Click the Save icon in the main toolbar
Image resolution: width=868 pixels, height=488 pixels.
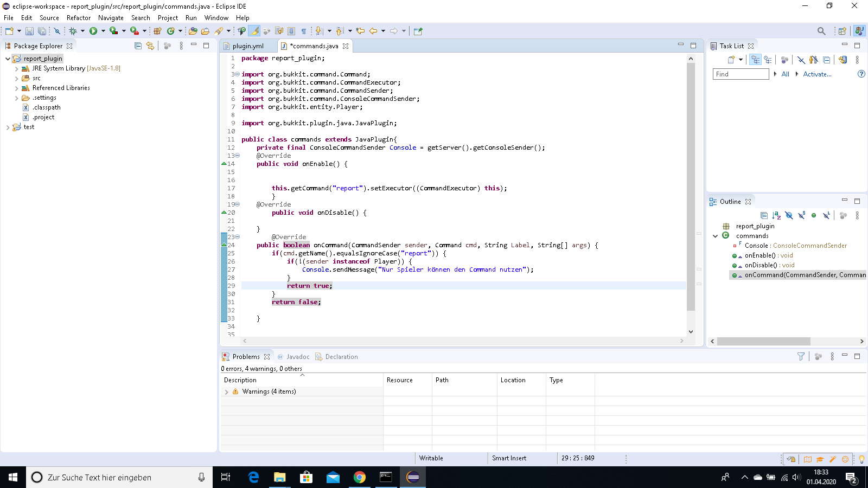(x=30, y=31)
